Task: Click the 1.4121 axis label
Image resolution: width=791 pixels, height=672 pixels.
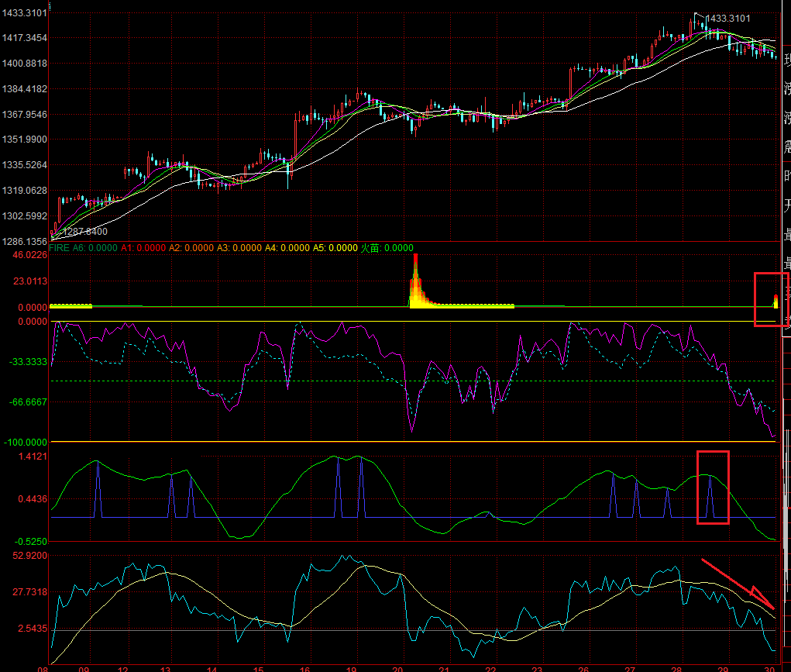Action: 33,457
